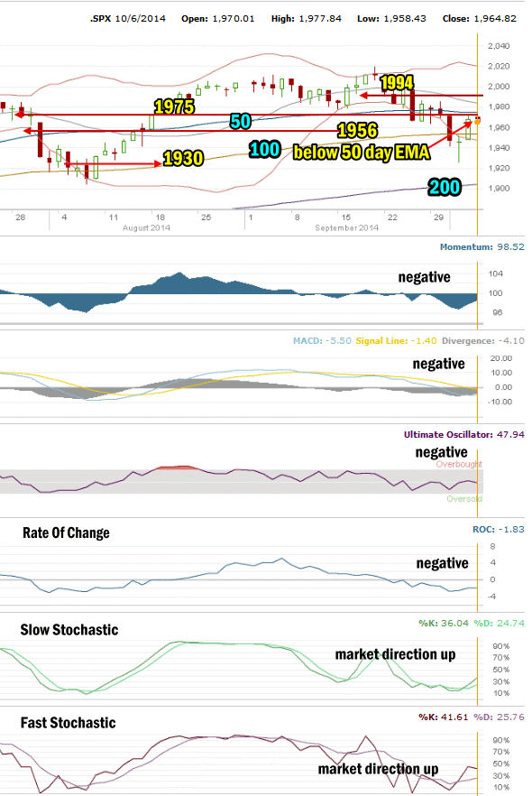Click the date label 18 on axis
This screenshot has height=796, width=532.
[x=161, y=218]
